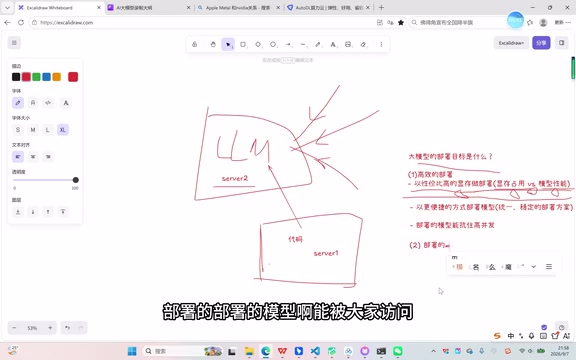
Task: Set font size to S
Action: [x=18, y=130]
